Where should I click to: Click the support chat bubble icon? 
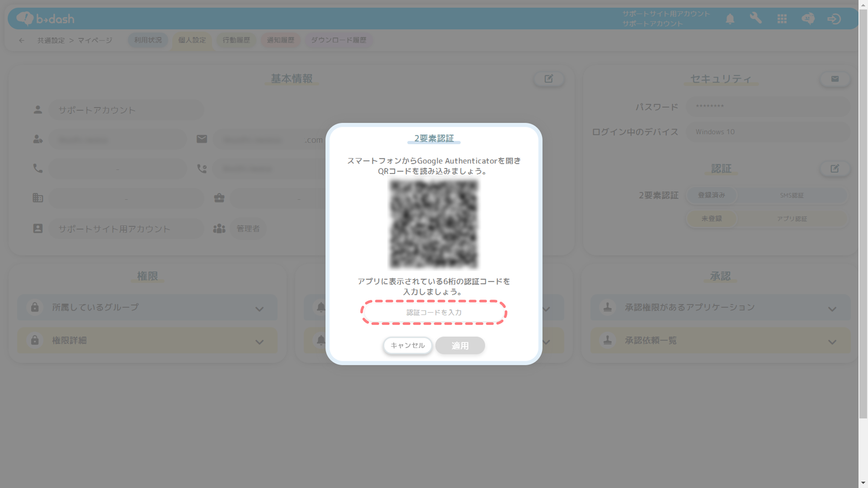tap(808, 19)
